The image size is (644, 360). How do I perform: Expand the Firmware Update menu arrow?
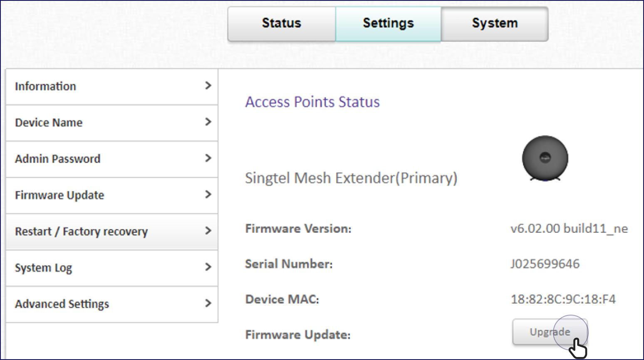[208, 194]
